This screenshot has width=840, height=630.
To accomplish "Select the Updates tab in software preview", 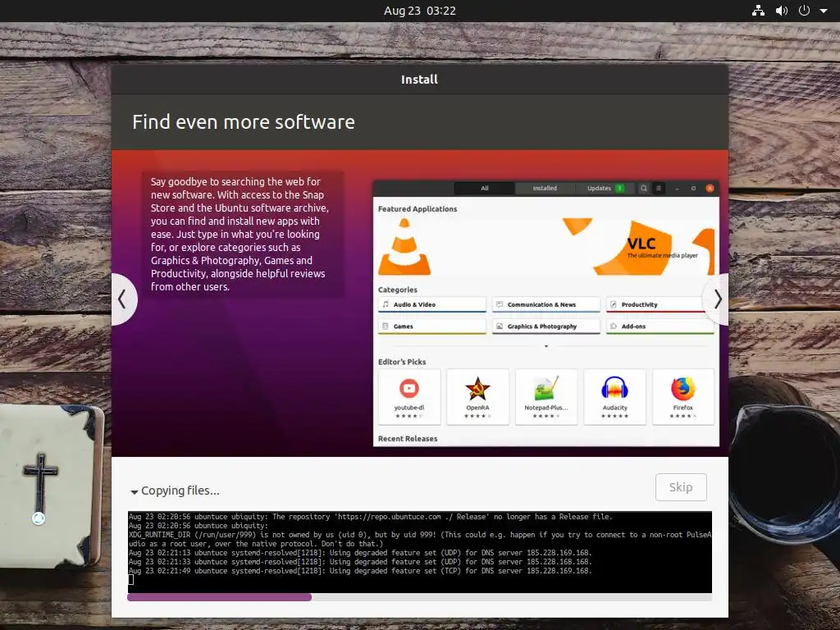I will pos(605,188).
